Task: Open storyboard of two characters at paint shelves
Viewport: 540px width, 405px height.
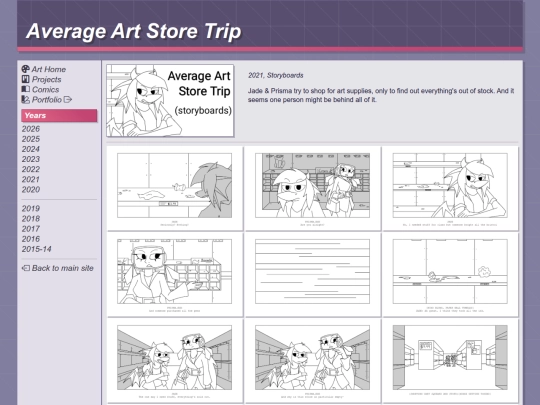Action: (x=313, y=188)
